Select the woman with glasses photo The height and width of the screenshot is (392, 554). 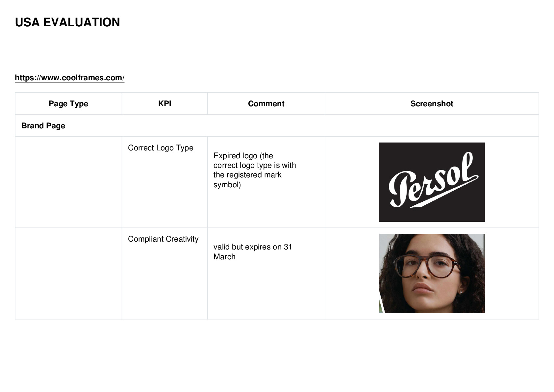click(432, 273)
